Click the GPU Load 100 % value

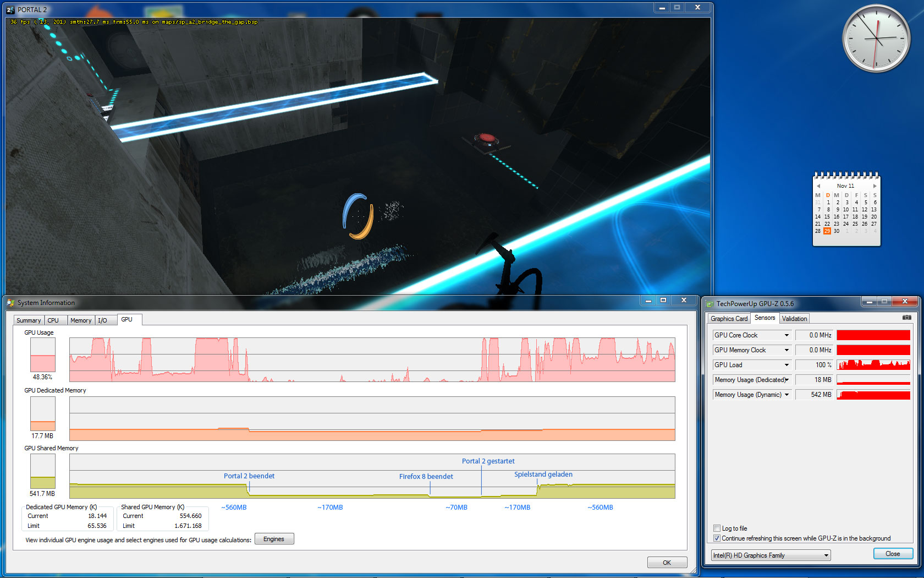pos(814,365)
